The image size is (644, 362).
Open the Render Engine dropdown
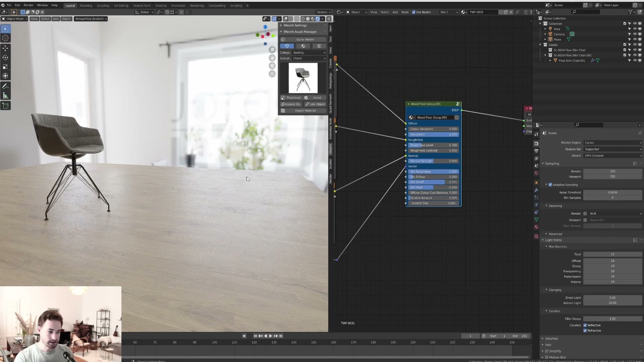pyautogui.click(x=613, y=143)
